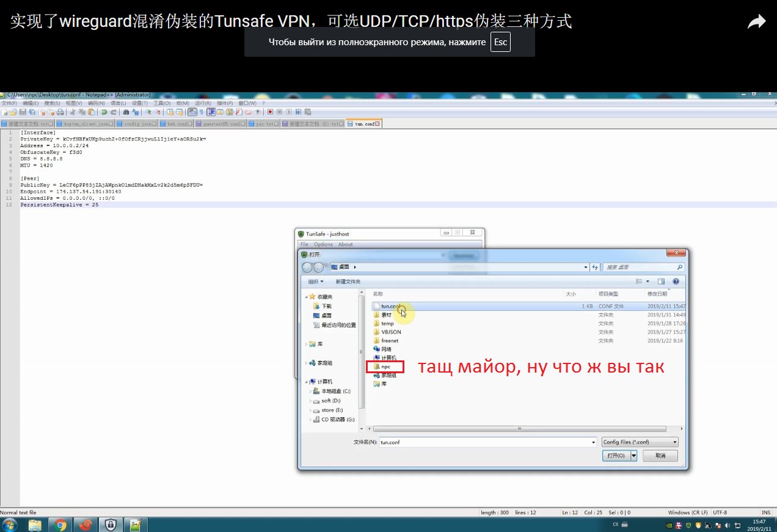Click the New file icon in Notepad++ toolbar
This screenshot has width=777, height=532.
[5, 112]
